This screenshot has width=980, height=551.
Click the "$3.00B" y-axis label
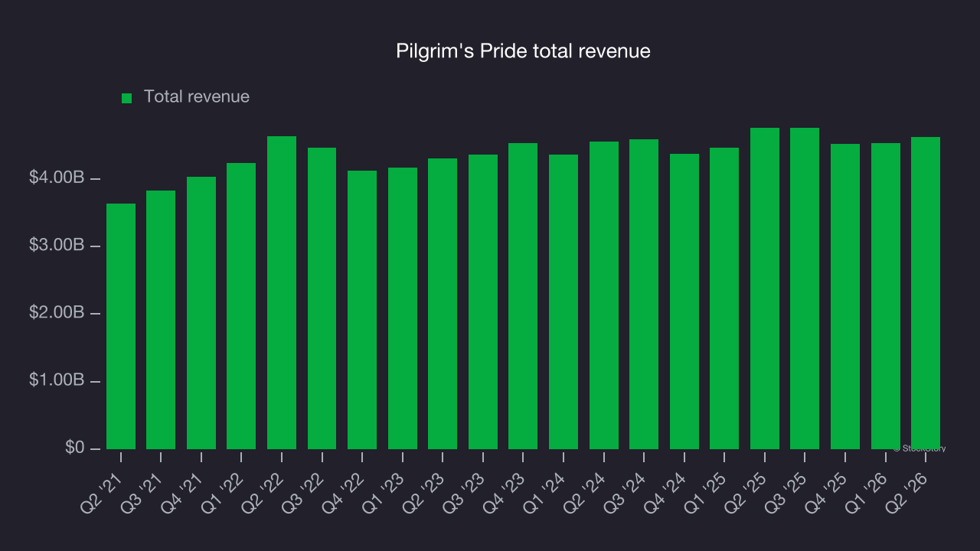point(57,246)
